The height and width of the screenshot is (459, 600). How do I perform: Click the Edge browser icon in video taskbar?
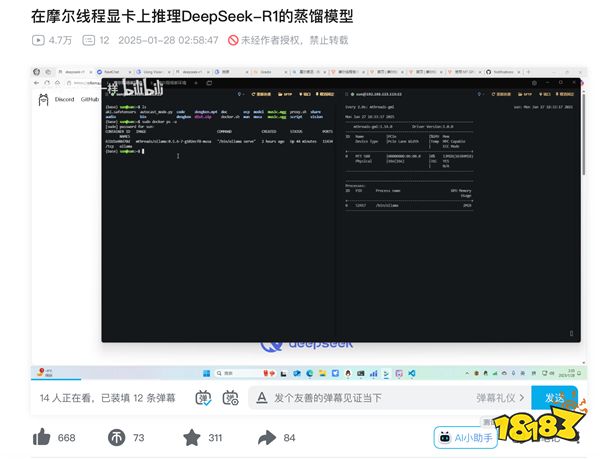click(x=310, y=373)
